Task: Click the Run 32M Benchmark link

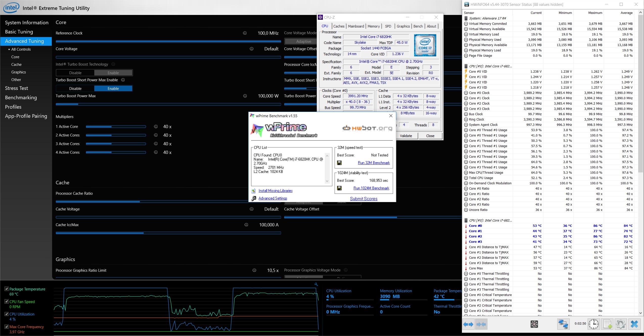Action: coord(374,163)
